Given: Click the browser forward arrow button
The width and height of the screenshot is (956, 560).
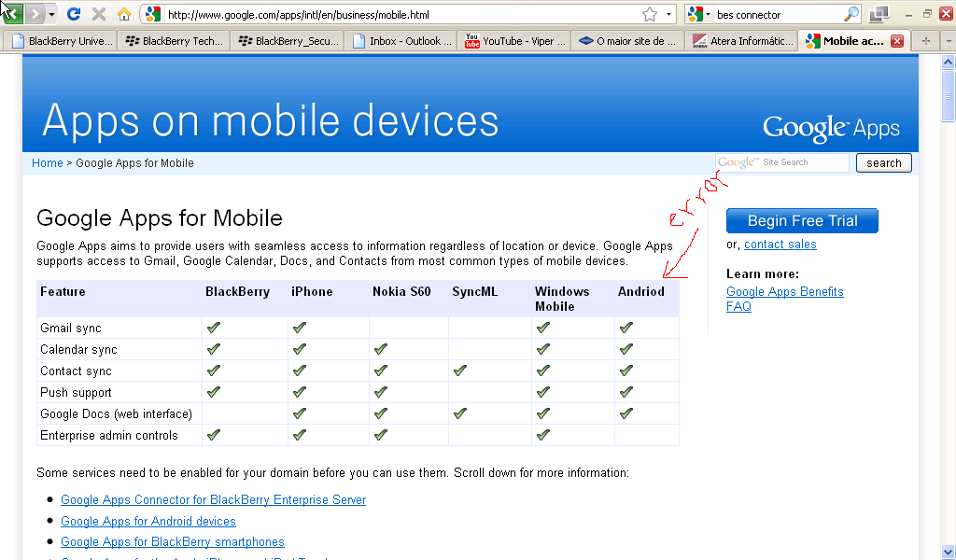Looking at the screenshot, I should 35,13.
